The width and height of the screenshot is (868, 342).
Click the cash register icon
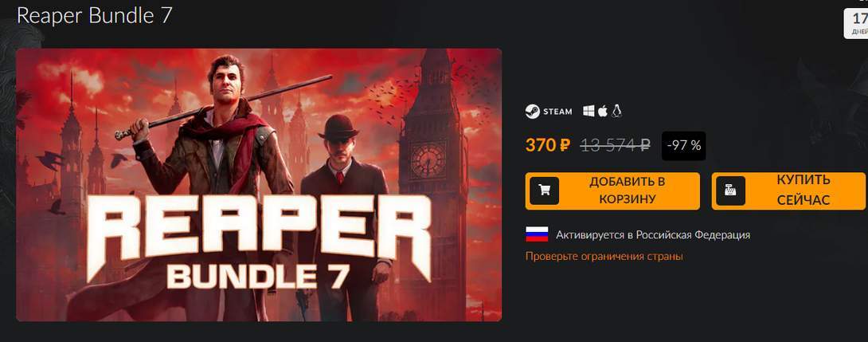[730, 191]
